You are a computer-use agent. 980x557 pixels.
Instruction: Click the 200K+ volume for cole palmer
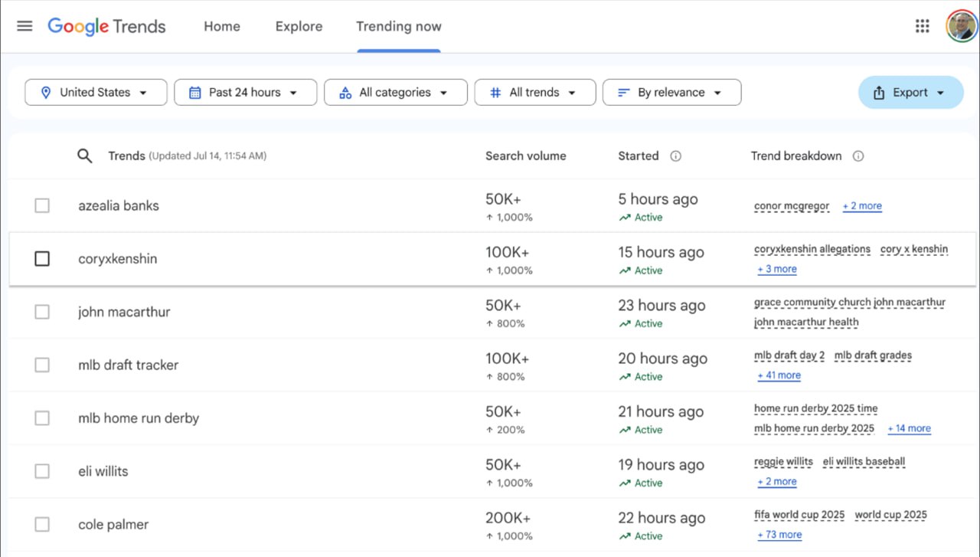pos(508,519)
